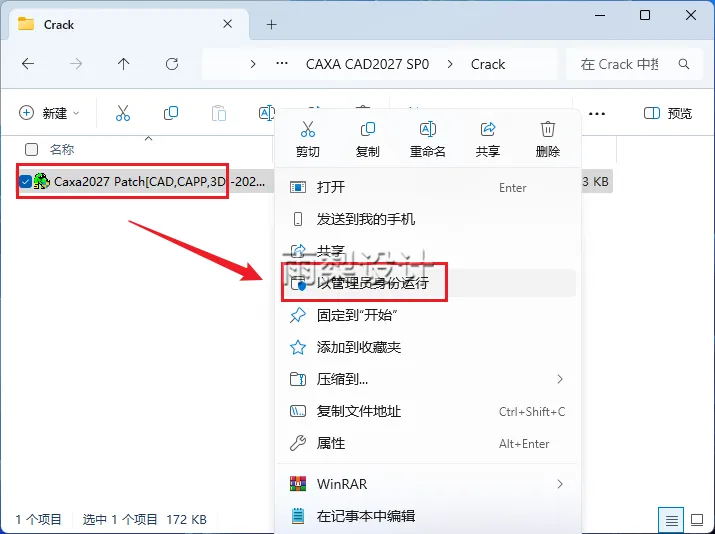
Task: Click the Rename icon in Explorer toolbar
Action: pyautogui.click(x=266, y=113)
